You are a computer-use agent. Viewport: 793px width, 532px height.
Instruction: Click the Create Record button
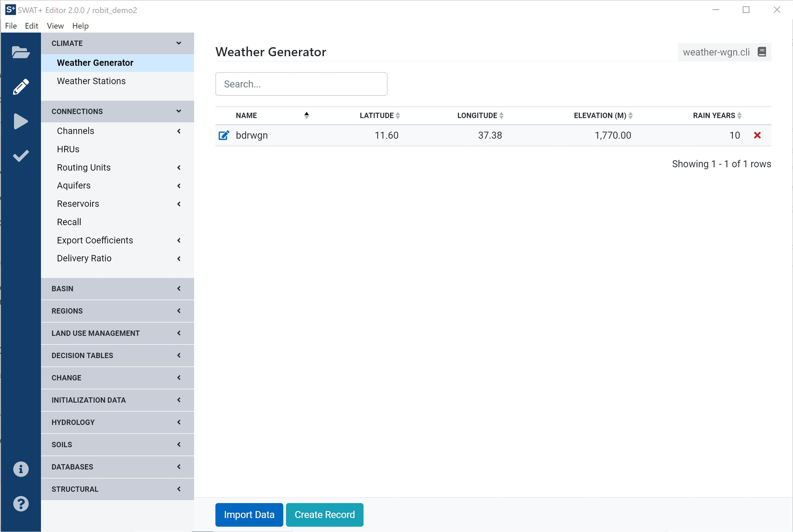[x=324, y=514]
